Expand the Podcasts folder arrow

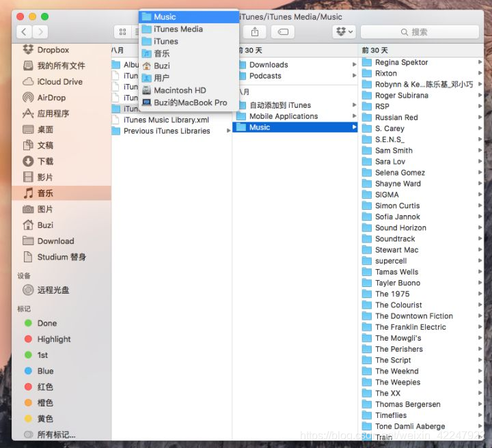point(354,76)
